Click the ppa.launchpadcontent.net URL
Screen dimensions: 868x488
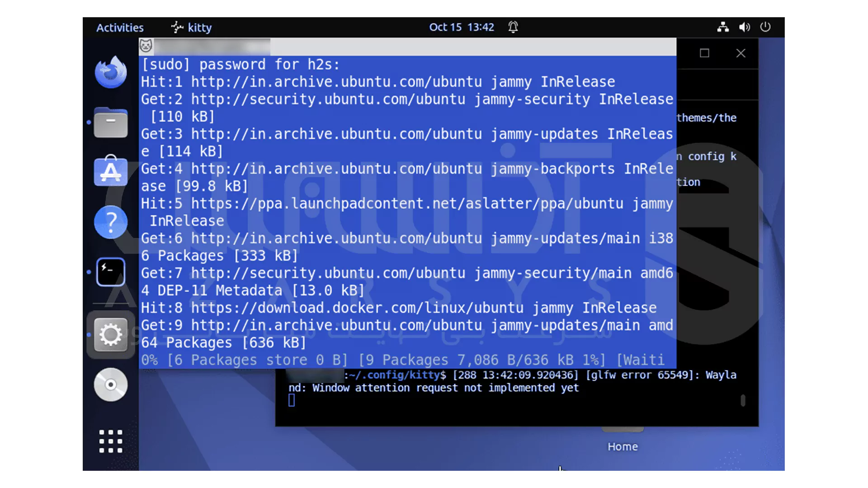[407, 204]
